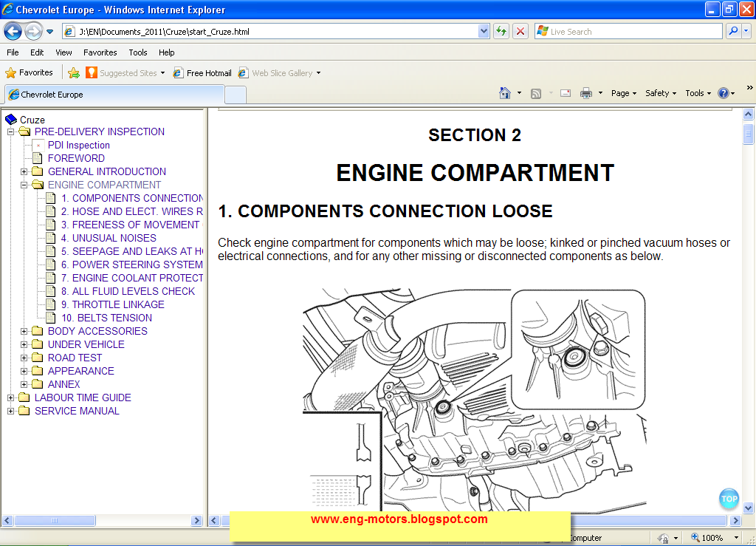
Task: Open 7. ENGINE COOLANT PROTECT topic
Action: pos(132,278)
